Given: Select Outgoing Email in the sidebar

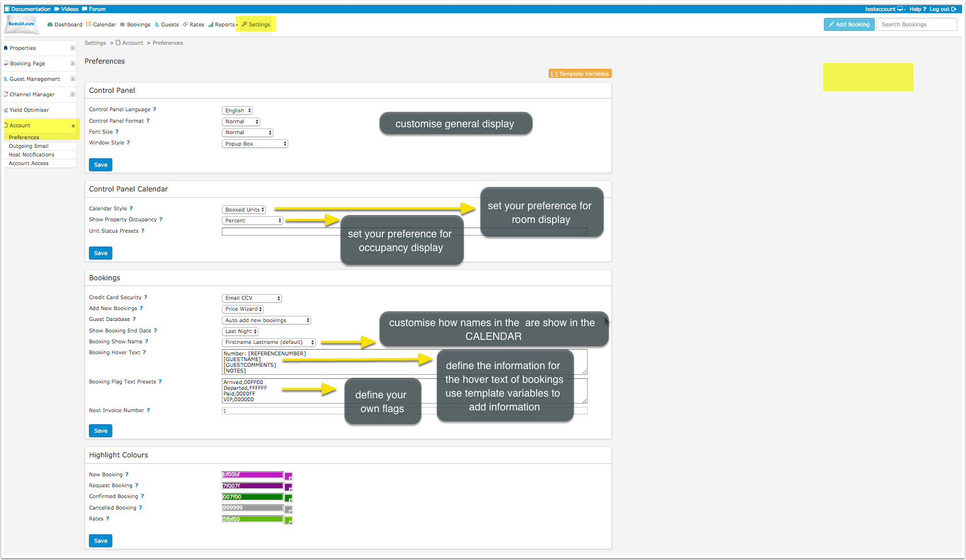Looking at the screenshot, I should click(29, 146).
